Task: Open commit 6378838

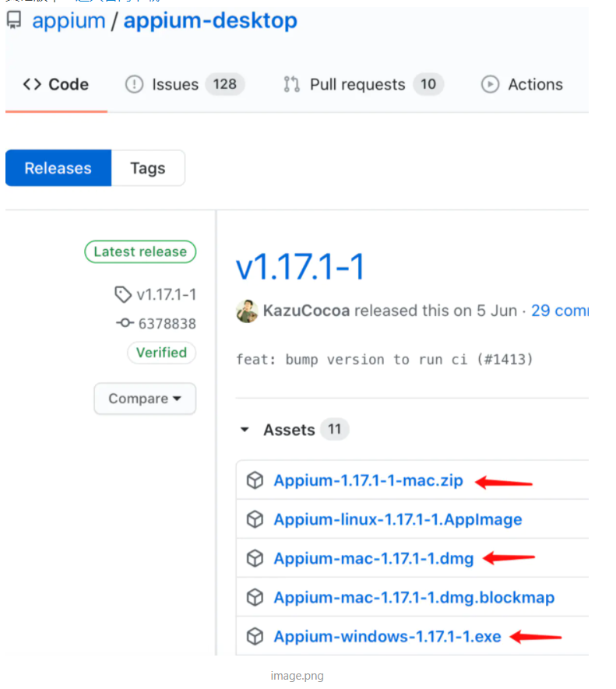Action: (167, 324)
